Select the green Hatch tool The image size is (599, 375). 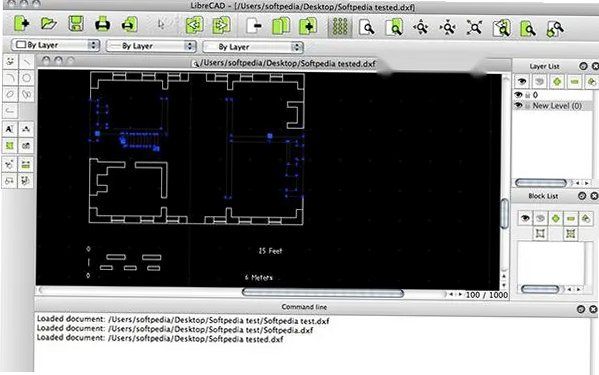10,145
